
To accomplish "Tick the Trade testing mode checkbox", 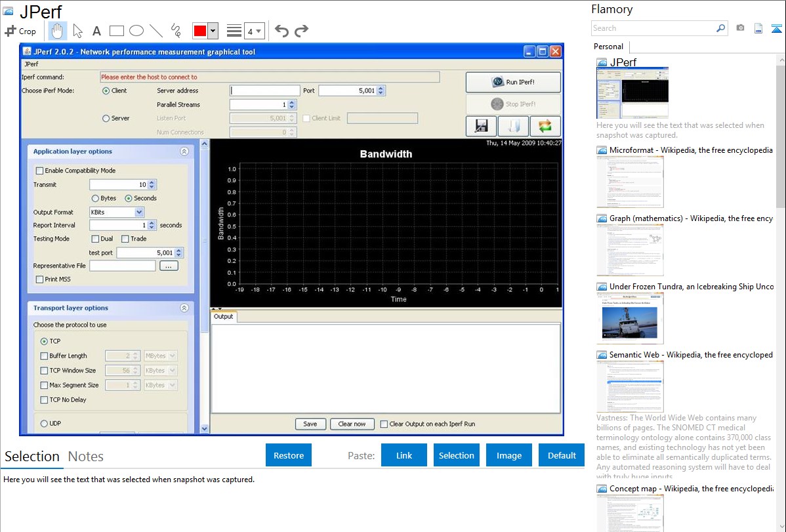I will tap(125, 239).
